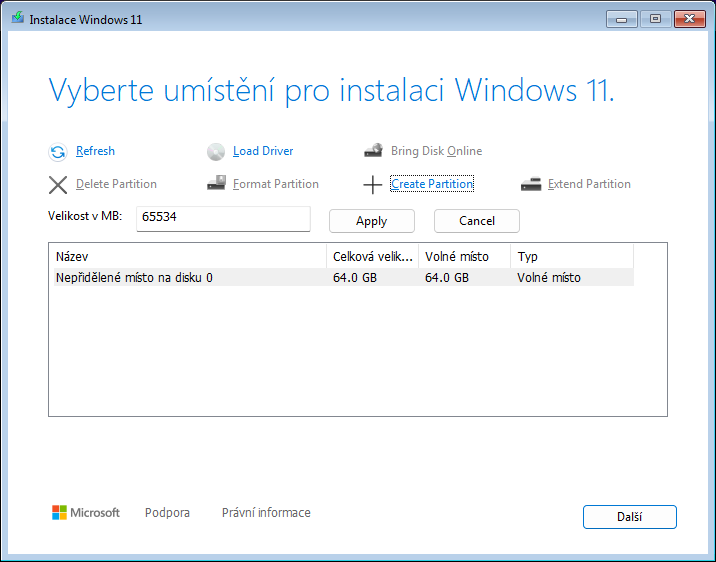Sort by Celková velik... column header
The width and height of the screenshot is (716, 562).
373,257
